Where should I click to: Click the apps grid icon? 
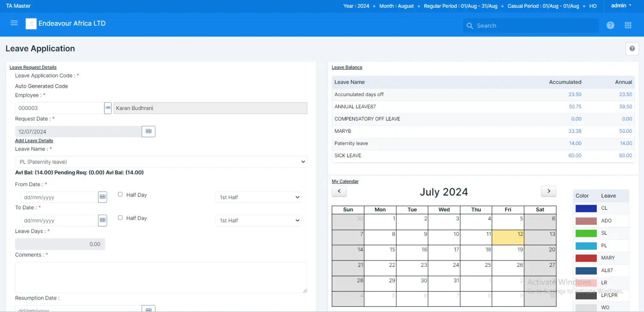coord(628,25)
